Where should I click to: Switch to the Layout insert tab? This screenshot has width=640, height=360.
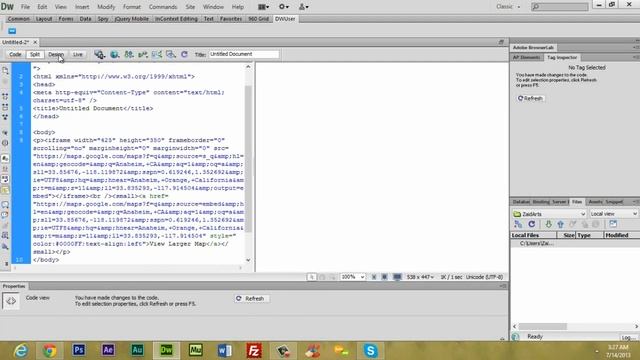tap(44, 19)
